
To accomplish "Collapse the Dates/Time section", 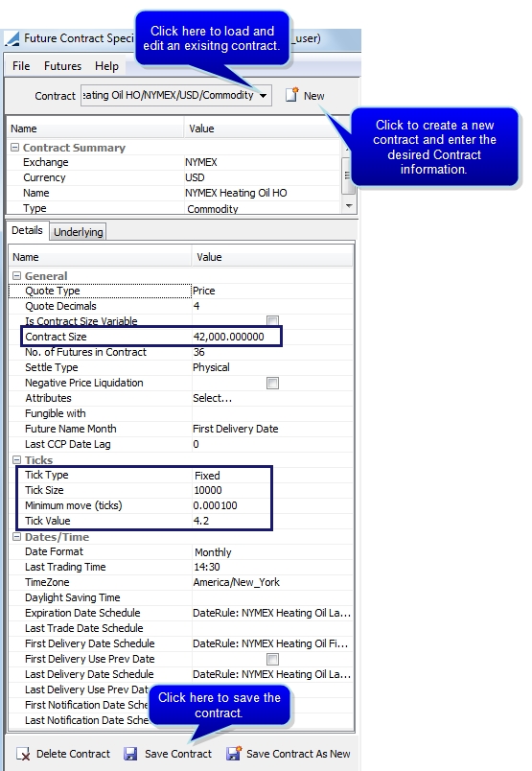I will [x=16, y=536].
